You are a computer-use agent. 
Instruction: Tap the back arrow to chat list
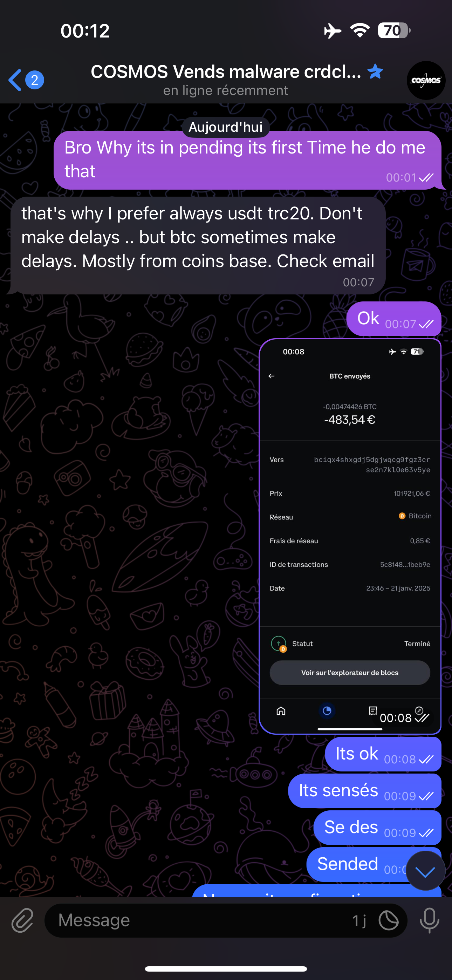[15, 80]
